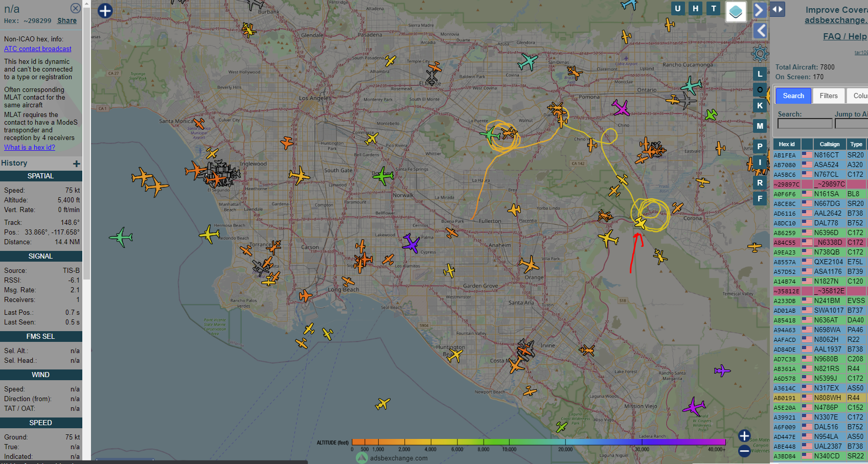
Task: Sort table by Callsign column header
Action: 829,144
